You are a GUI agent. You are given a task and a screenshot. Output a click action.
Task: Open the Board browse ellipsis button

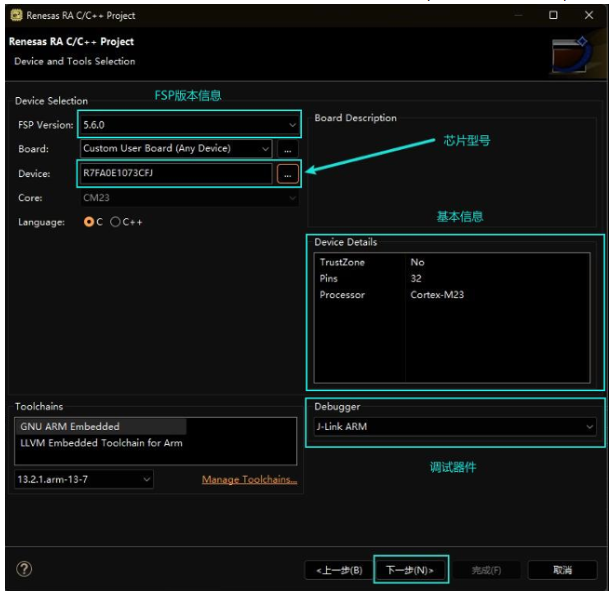pyautogui.click(x=287, y=149)
